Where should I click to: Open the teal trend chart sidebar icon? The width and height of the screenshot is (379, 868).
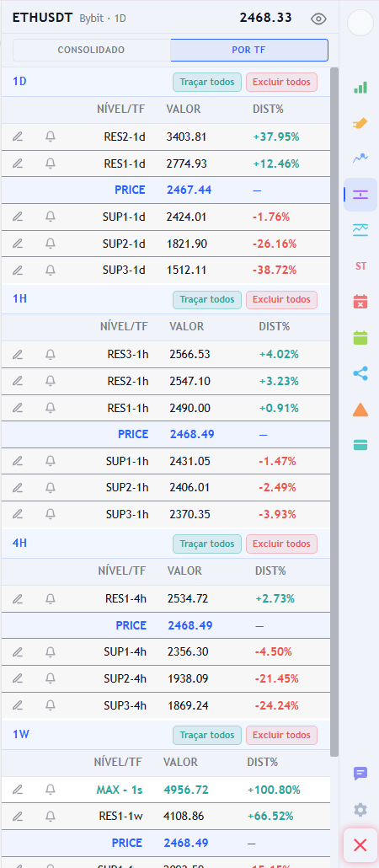tap(360, 230)
